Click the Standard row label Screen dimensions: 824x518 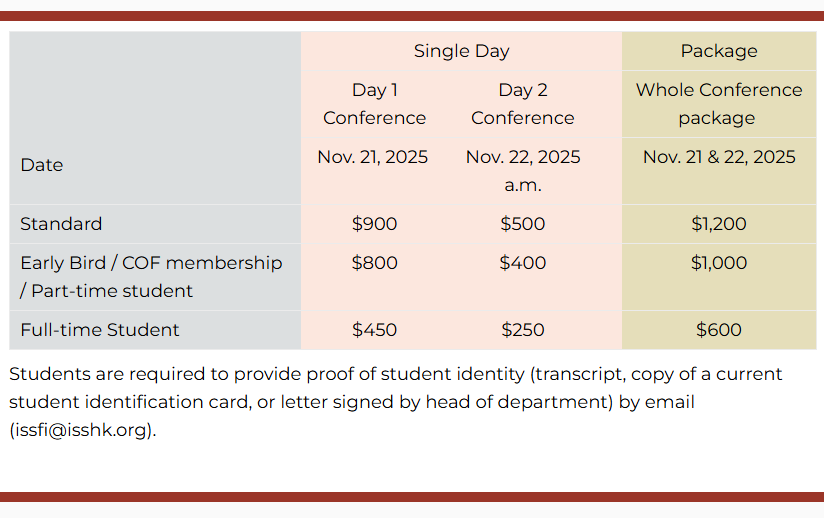(61, 224)
